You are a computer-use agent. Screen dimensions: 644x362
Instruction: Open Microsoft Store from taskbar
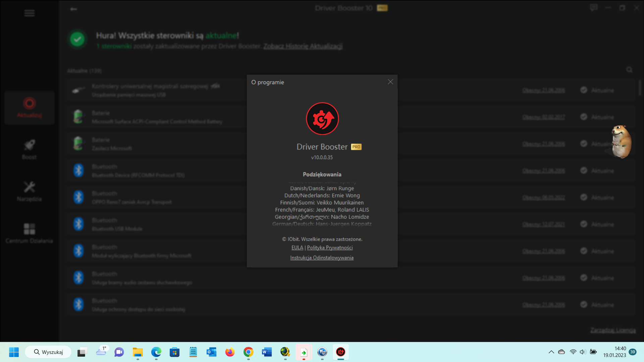coord(174,352)
